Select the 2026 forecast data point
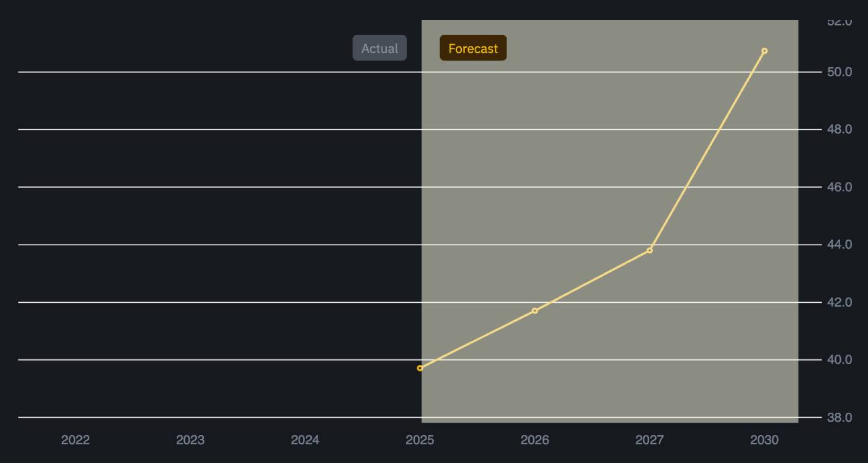 [x=535, y=310]
